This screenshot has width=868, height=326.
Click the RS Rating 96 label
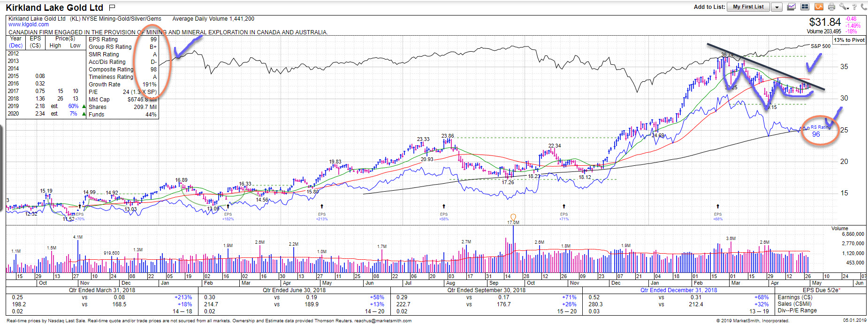coord(816,134)
